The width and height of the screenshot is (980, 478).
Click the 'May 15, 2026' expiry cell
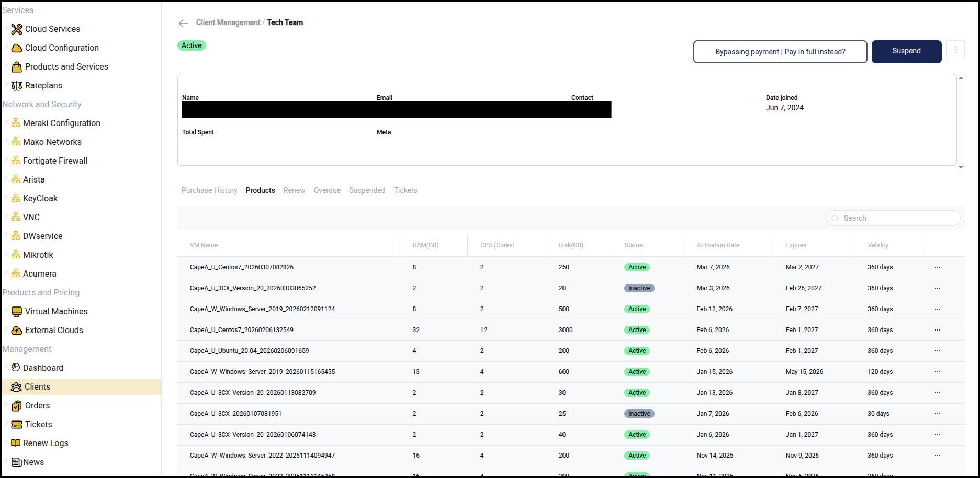click(804, 372)
